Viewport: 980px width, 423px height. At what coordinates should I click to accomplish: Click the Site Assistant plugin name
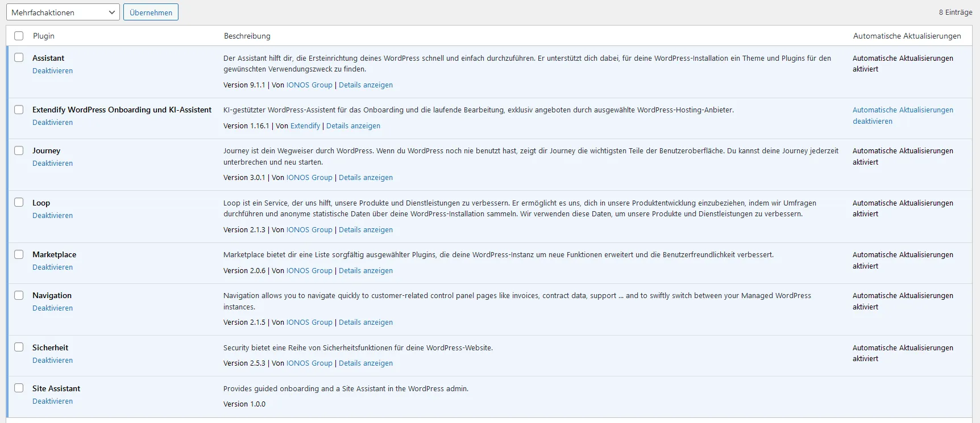56,389
